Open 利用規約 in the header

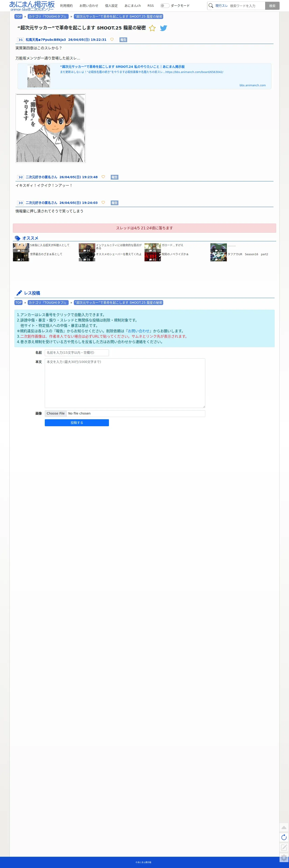pos(66,6)
